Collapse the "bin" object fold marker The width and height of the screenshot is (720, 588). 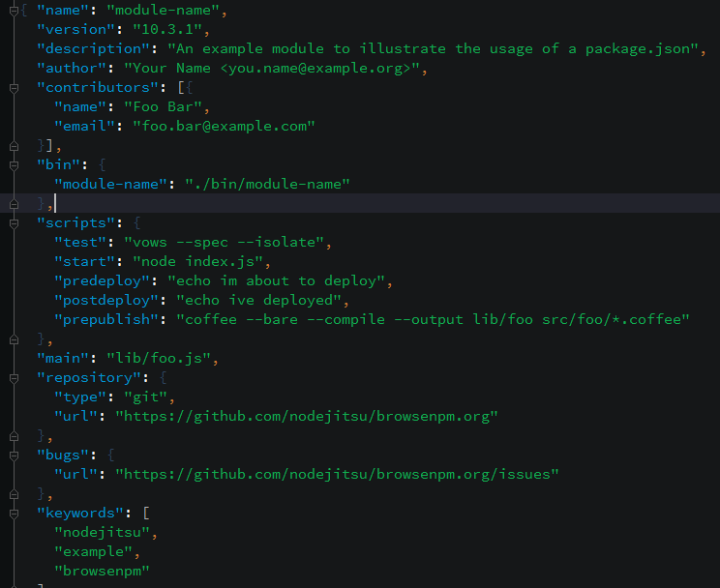pyautogui.click(x=14, y=165)
